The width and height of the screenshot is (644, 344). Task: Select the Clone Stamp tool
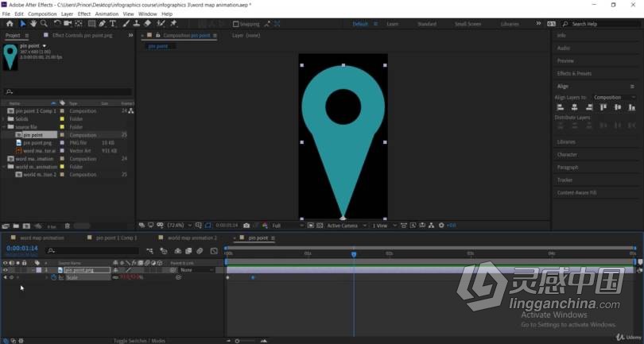click(x=137, y=24)
